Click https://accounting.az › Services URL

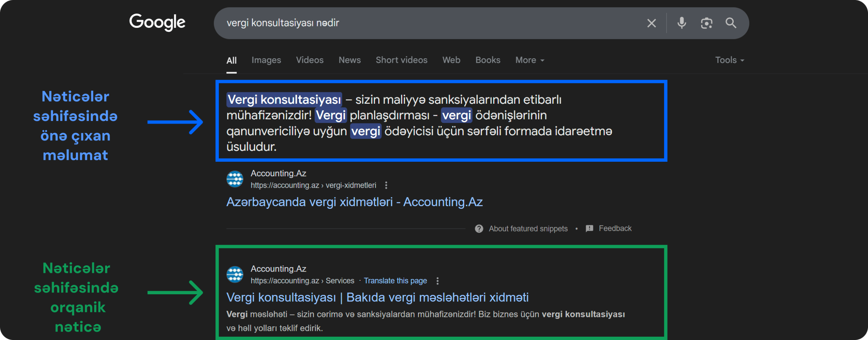click(302, 281)
